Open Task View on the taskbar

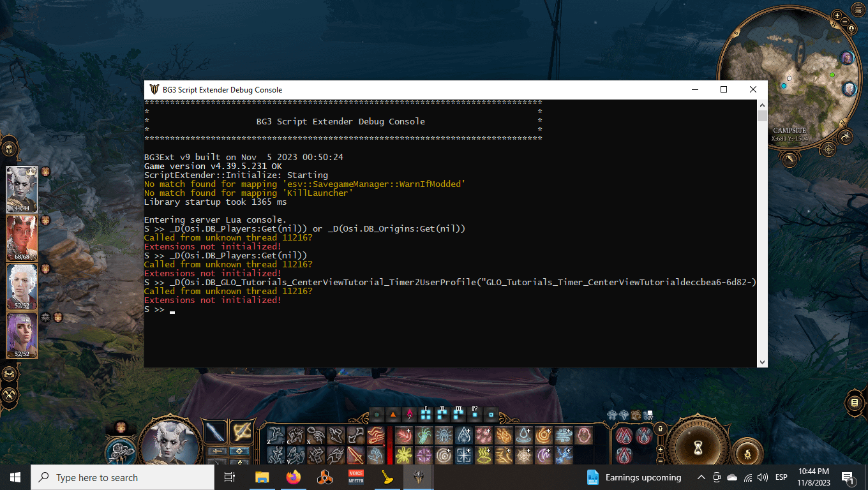(x=230, y=477)
